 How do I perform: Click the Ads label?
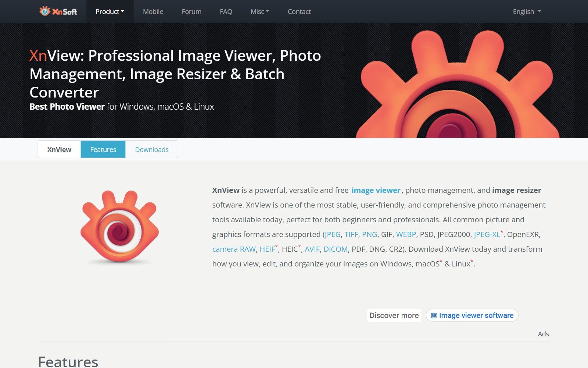[543, 334]
